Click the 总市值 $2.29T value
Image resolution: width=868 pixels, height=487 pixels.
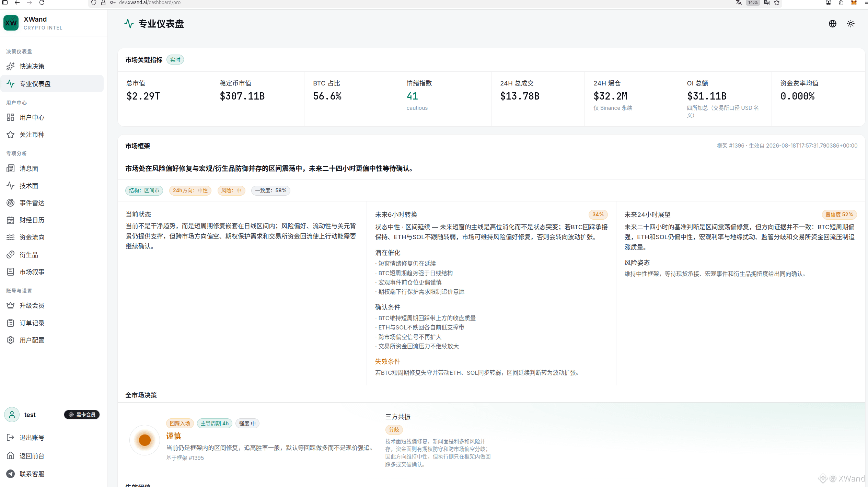[143, 96]
